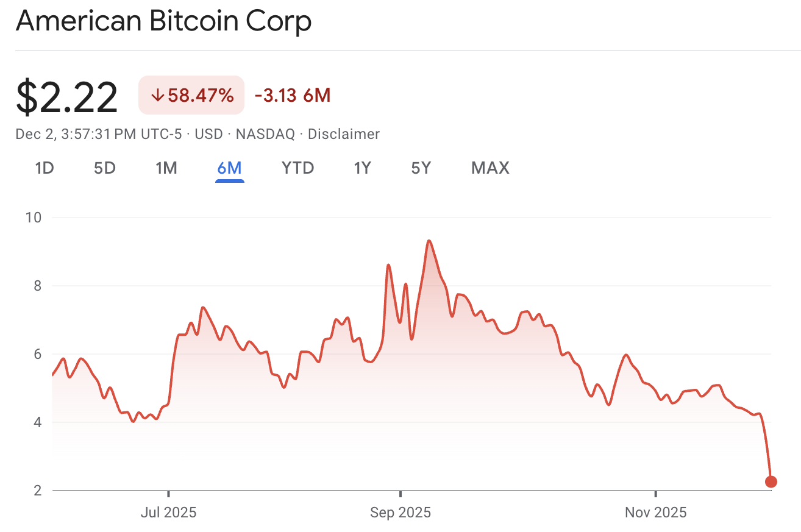Click the USD currency label
This screenshot has width=801, height=532.
[208, 134]
